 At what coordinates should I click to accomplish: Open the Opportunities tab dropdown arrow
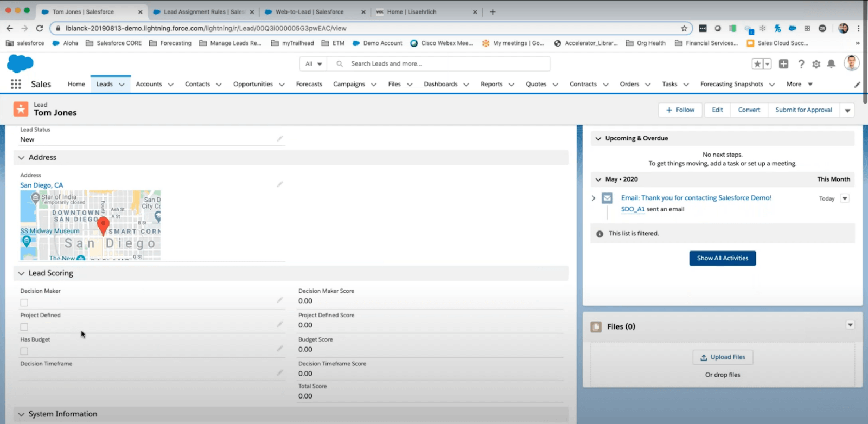pos(282,85)
